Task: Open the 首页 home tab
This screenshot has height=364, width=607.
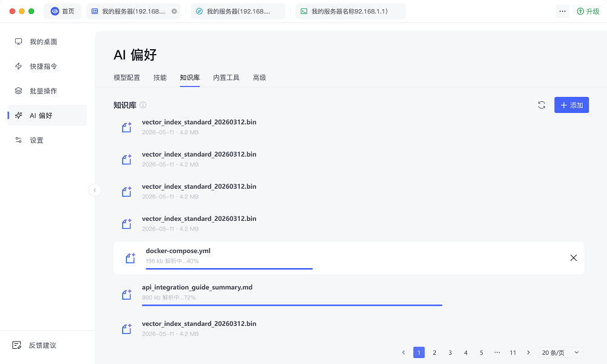Action: (63, 11)
